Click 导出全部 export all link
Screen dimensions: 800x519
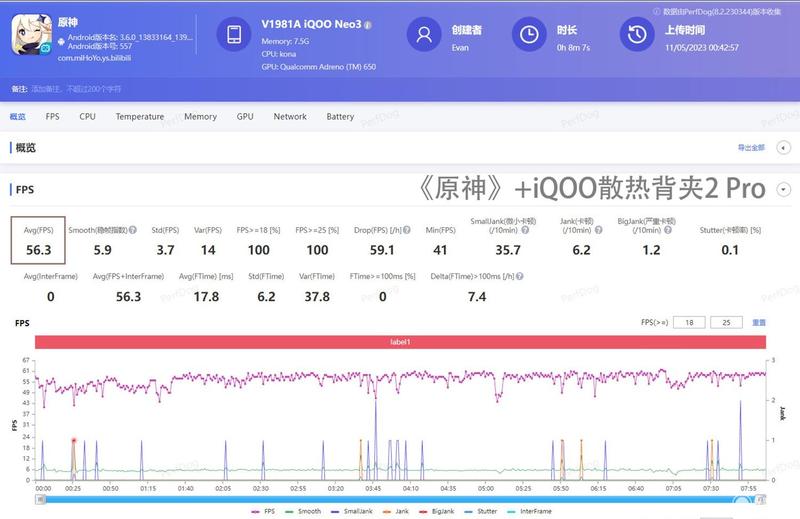(x=751, y=147)
